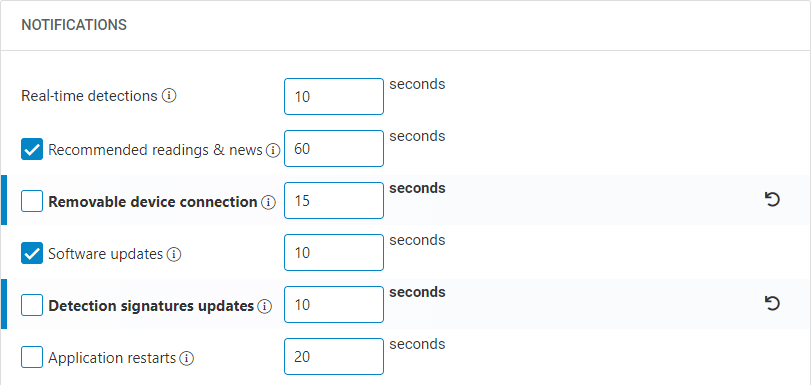811x385 pixels.
Task: Click info icon next to Application restarts
Action: [x=187, y=358]
